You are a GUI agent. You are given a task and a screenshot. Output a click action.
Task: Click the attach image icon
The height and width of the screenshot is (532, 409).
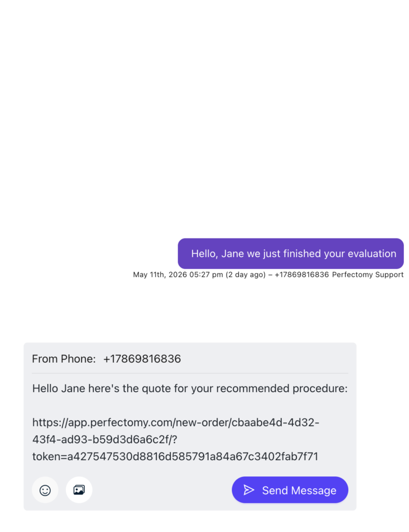79,490
